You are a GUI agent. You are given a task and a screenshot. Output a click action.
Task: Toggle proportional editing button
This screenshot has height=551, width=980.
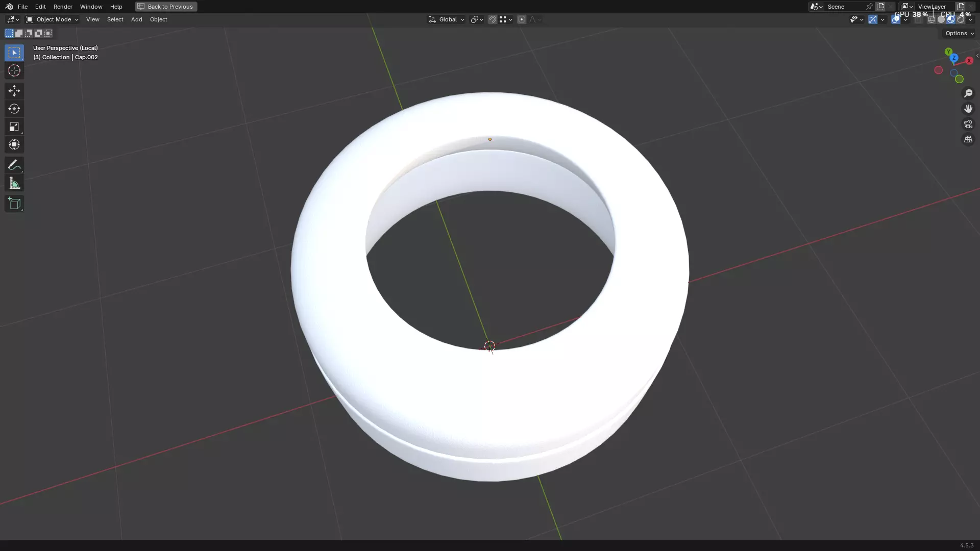pyautogui.click(x=522, y=19)
